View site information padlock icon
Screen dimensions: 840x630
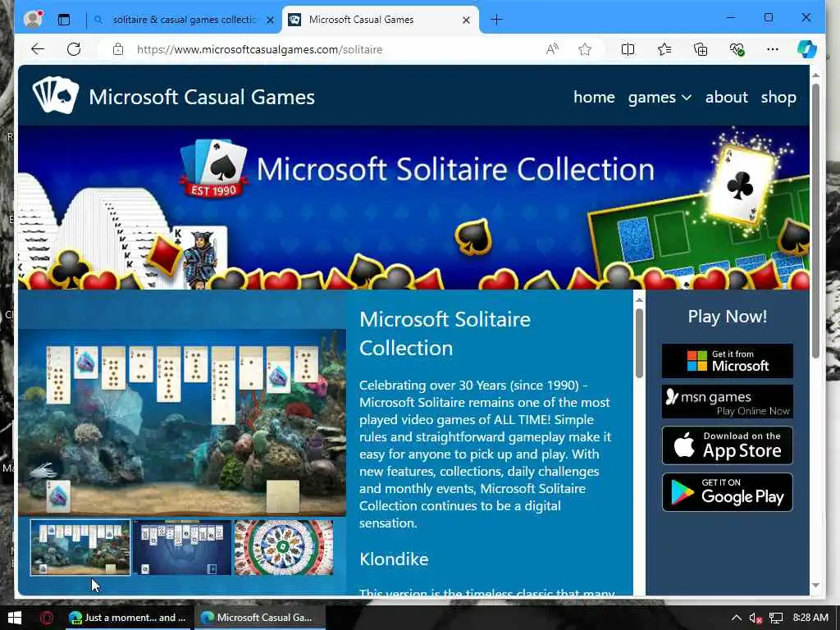pyautogui.click(x=118, y=49)
